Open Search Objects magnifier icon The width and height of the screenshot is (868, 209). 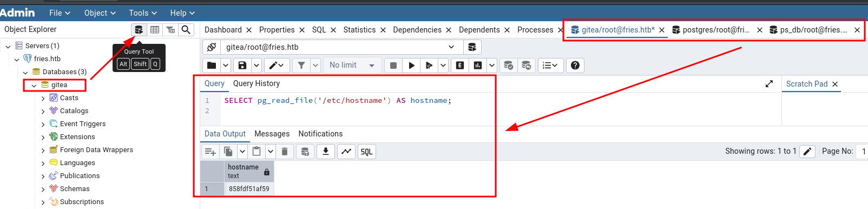point(186,30)
